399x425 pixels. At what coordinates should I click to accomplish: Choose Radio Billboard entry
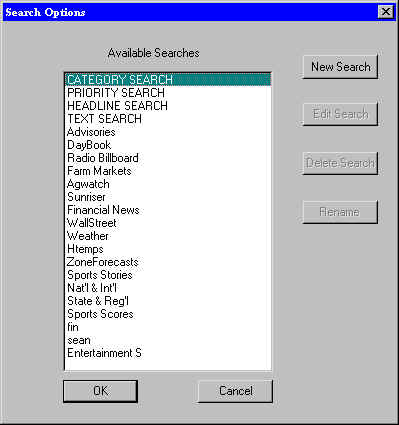pyautogui.click(x=168, y=158)
